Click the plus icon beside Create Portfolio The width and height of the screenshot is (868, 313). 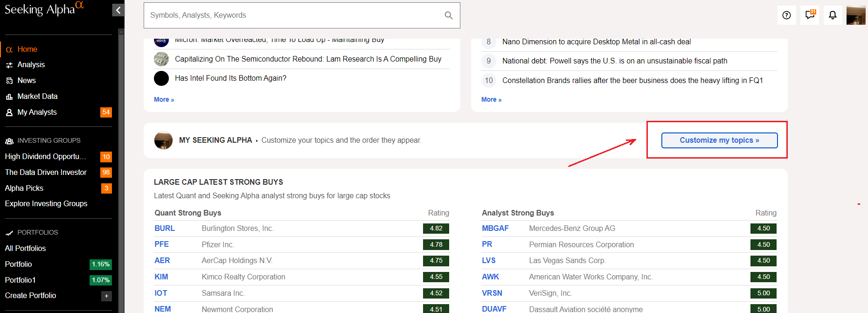click(106, 296)
